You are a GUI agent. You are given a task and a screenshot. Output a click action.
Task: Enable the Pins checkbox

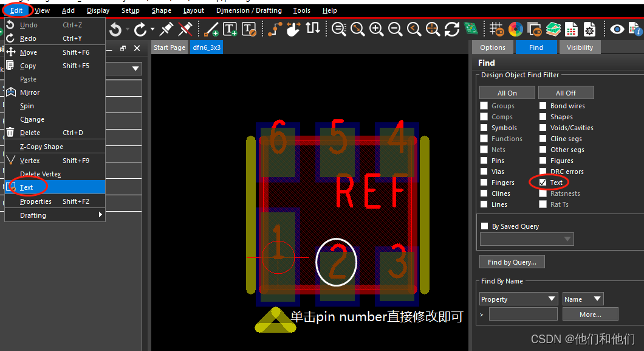click(x=484, y=161)
